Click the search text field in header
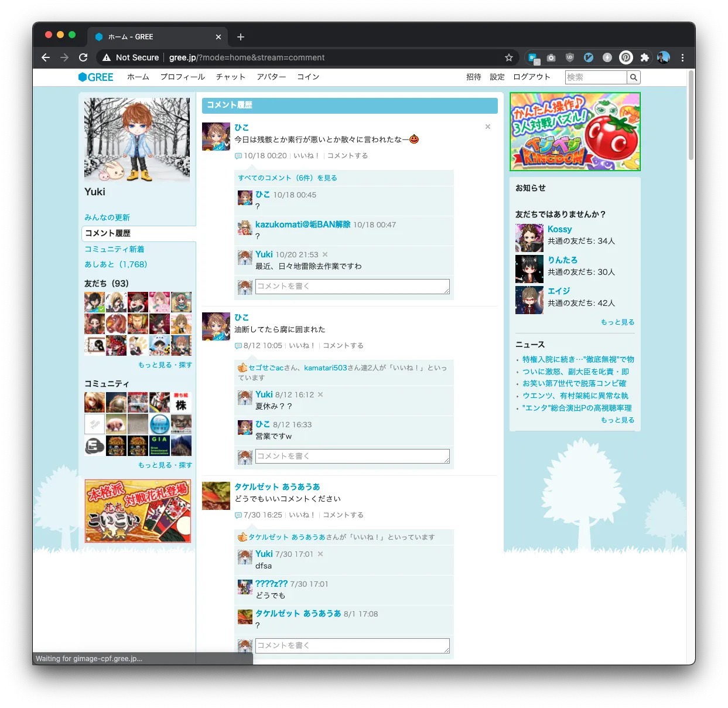The width and height of the screenshot is (728, 708). pos(596,77)
